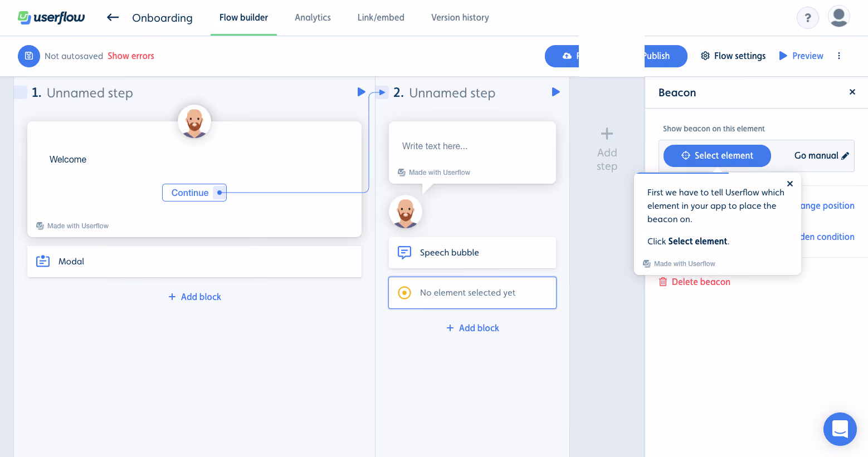Switch to the Flow builder tab
868x457 pixels.
pyautogui.click(x=243, y=17)
